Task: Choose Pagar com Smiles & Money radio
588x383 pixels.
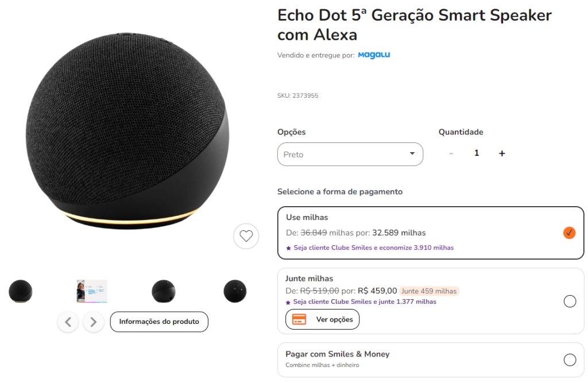Action: pos(570,359)
